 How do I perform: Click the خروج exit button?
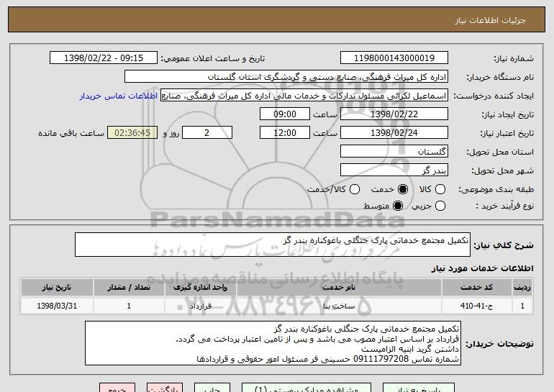[117, 388]
